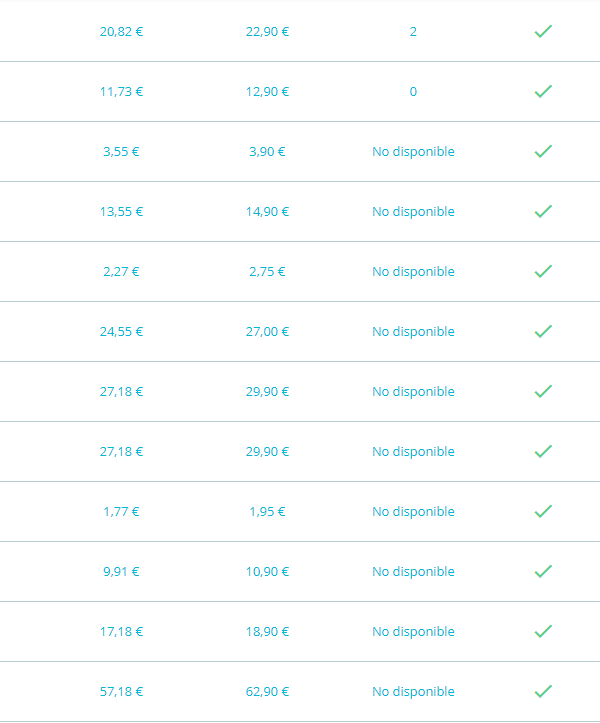Click the 20,82 € price value
The image size is (600, 723).
pos(121,31)
